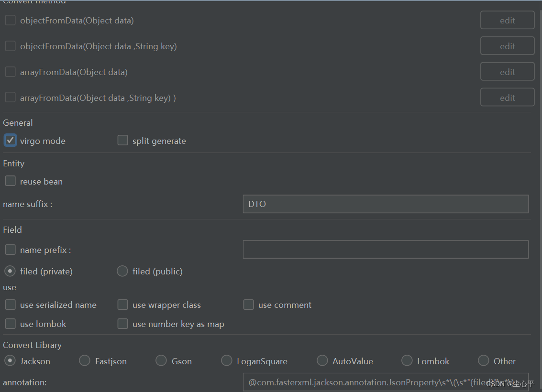This screenshot has width=542, height=392.
Task: Enable the name prefix checkbox
Action: pos(10,250)
